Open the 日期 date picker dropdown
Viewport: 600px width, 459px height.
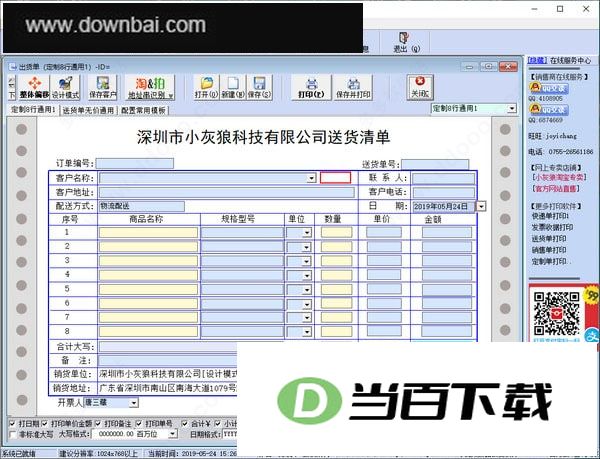[481, 207]
